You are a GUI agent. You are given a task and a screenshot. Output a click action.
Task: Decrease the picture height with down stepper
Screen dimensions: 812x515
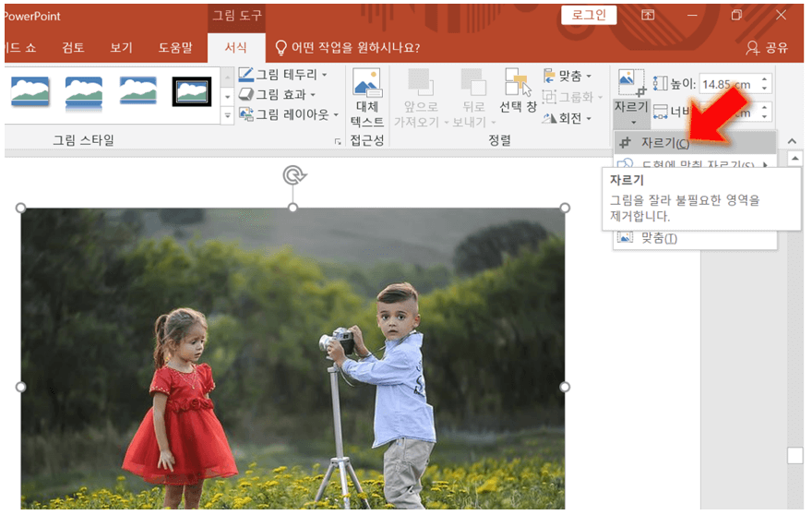[x=765, y=89]
